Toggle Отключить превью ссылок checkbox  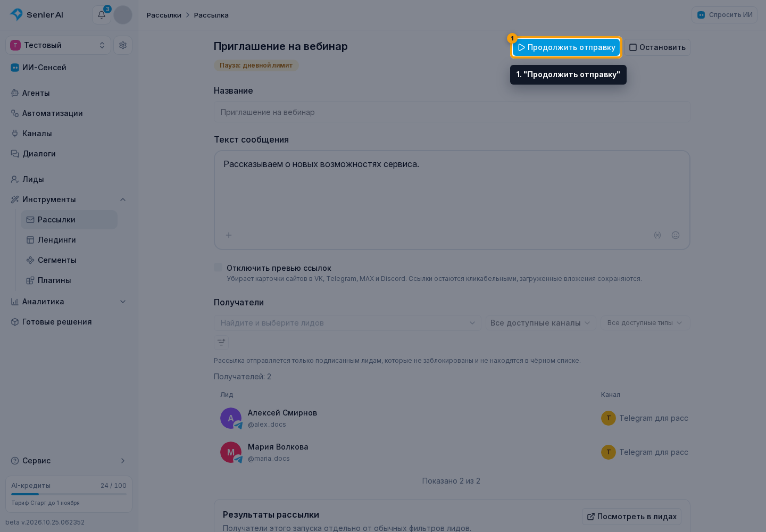[x=218, y=267]
